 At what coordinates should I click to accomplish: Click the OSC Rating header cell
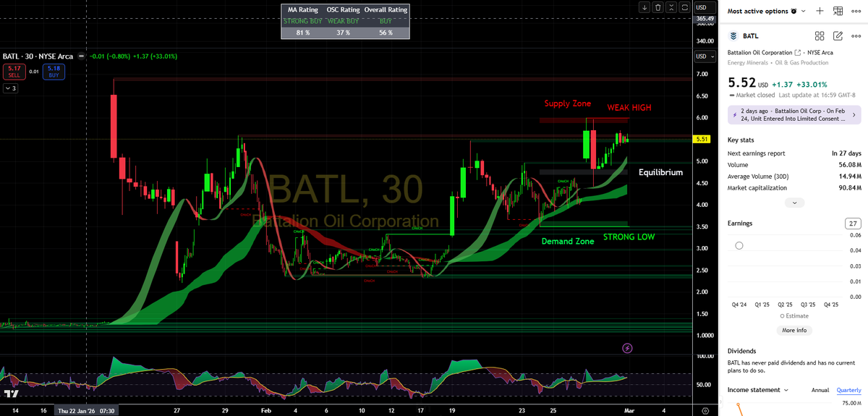pyautogui.click(x=344, y=10)
